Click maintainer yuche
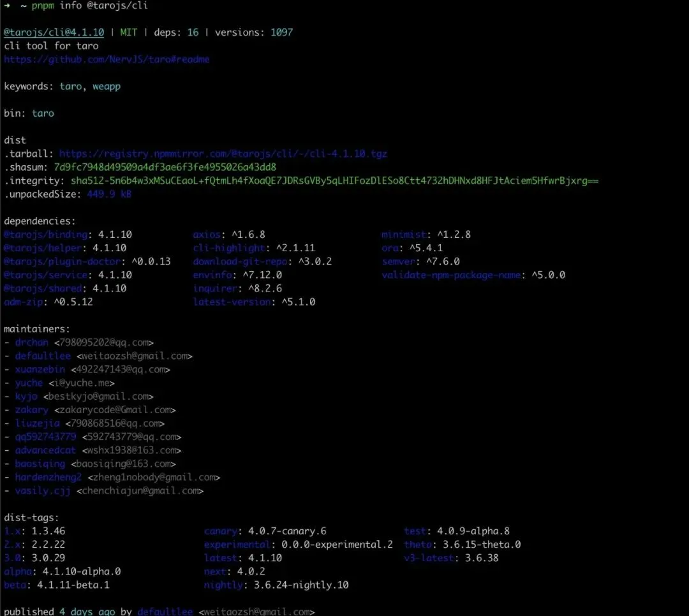 click(29, 383)
